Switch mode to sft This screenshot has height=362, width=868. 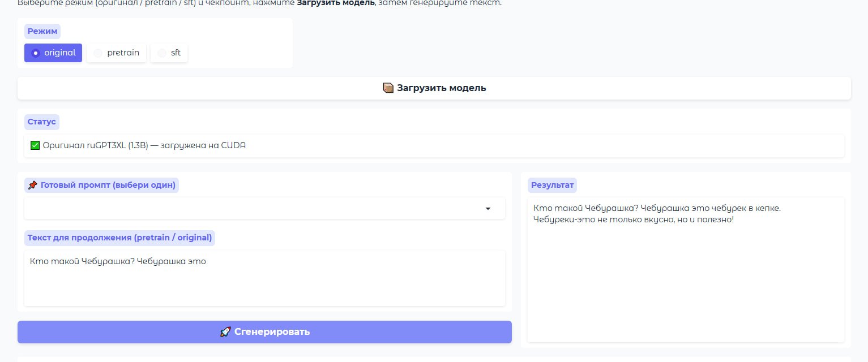coord(169,53)
